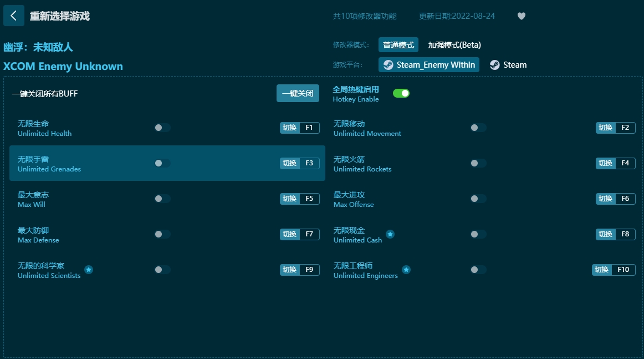Viewport: 644px width, 359px height.
Task: Click the F10 hotkey switch button
Action: pos(613,270)
